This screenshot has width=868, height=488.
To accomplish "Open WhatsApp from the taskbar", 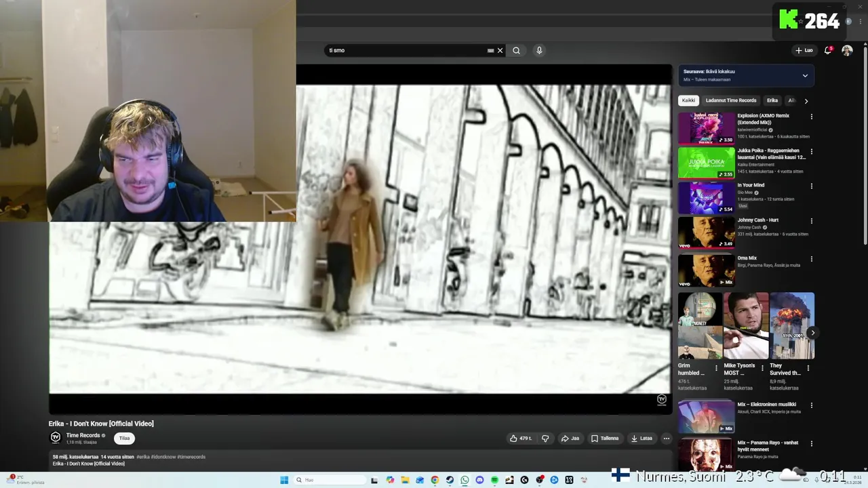I will [x=465, y=480].
